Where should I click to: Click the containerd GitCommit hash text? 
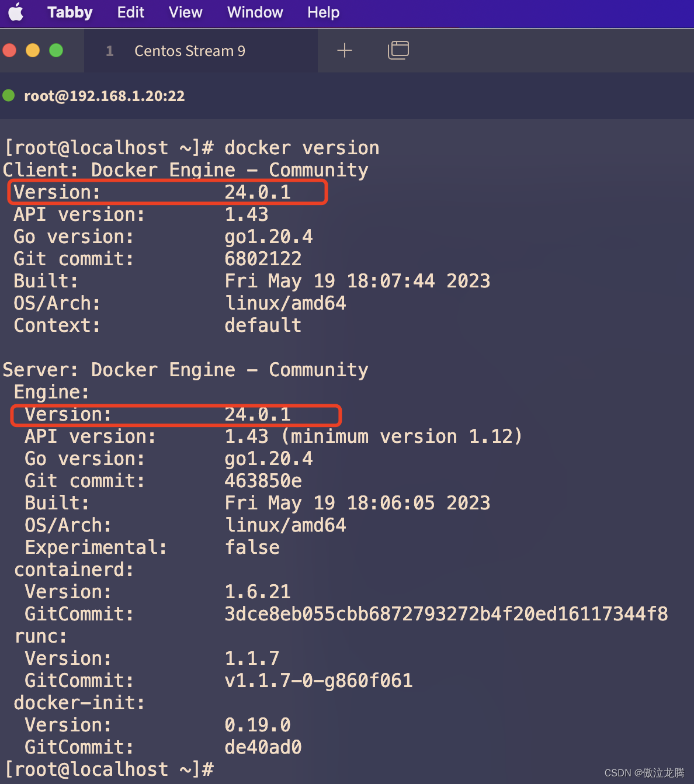point(446,614)
